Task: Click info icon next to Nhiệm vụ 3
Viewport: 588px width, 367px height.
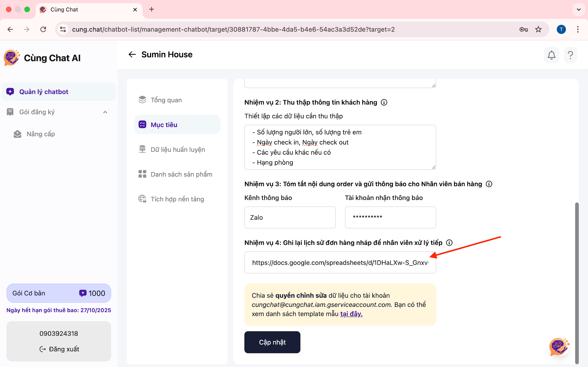Action: click(x=489, y=184)
